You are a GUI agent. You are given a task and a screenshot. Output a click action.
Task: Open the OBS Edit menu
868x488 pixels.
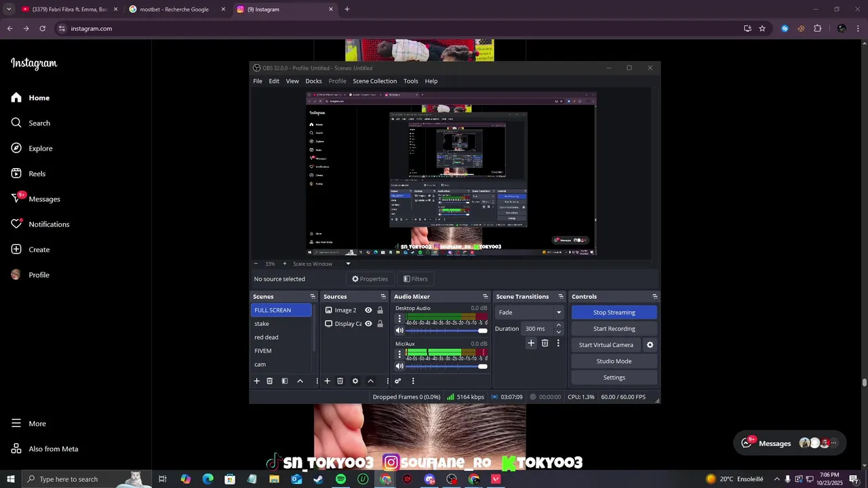point(274,81)
